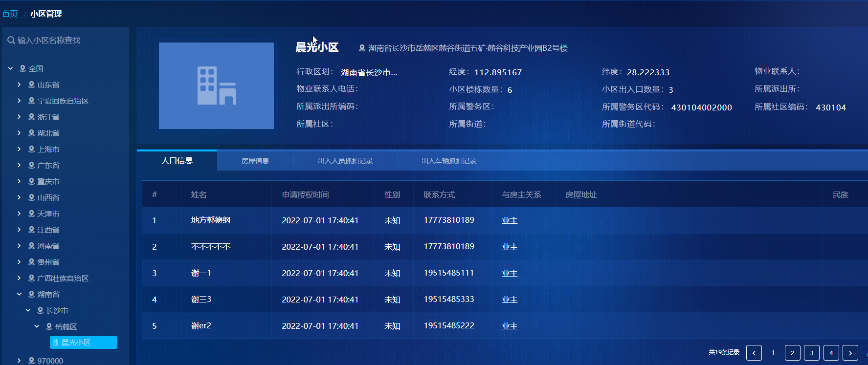868x365 pixels.
Task: Collapse the 全国 tree node
Action: click(x=10, y=69)
